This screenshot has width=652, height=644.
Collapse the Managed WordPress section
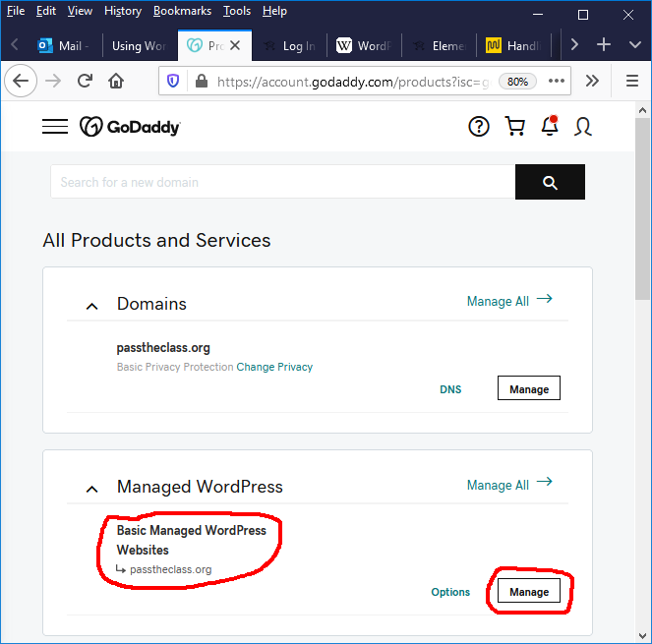point(92,489)
